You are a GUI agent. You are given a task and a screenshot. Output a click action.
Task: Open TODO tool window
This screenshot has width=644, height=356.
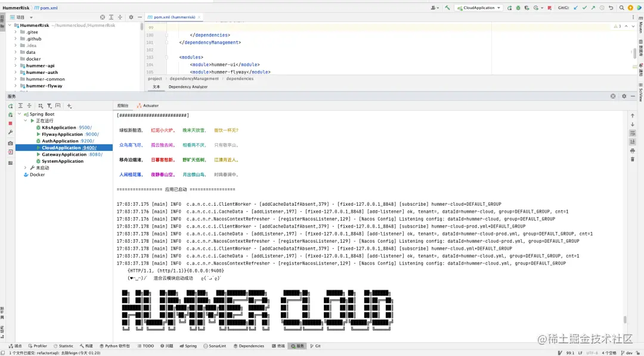145,346
